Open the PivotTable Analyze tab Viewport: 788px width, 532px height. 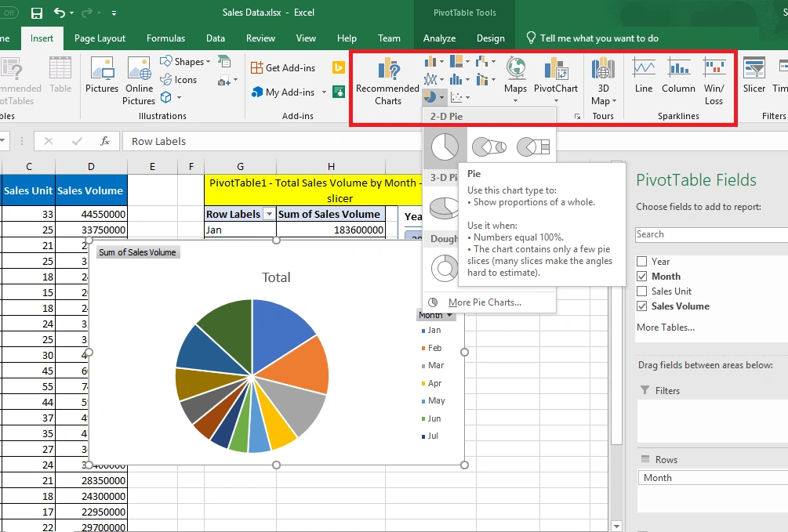(439, 38)
